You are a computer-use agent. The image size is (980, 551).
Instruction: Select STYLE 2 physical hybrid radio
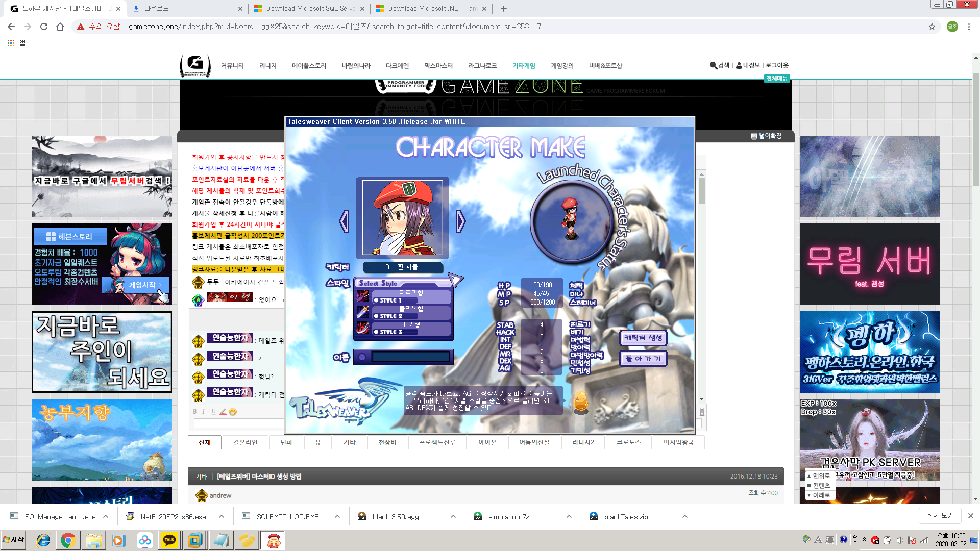click(377, 316)
